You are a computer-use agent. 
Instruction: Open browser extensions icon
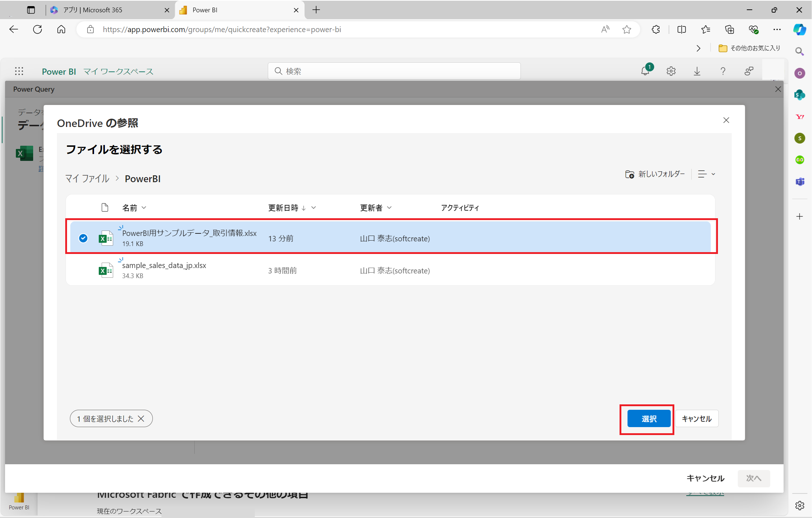(x=656, y=30)
